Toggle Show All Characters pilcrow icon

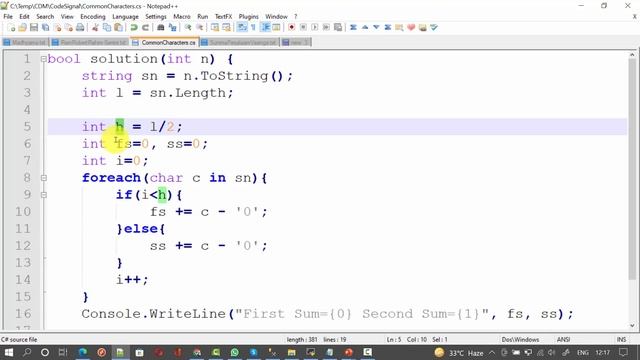pyautogui.click(x=253, y=27)
